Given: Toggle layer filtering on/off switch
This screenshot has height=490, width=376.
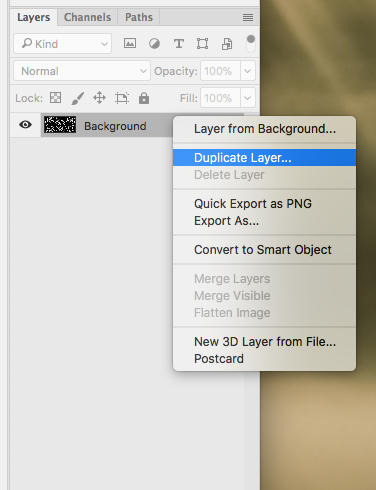Looking at the screenshot, I should click(251, 43).
